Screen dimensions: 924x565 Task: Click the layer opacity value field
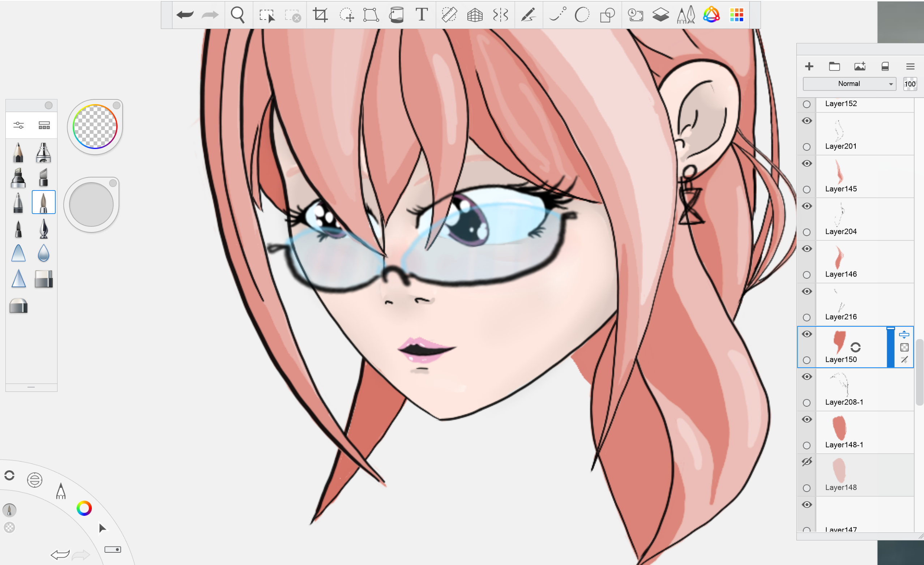(x=910, y=84)
